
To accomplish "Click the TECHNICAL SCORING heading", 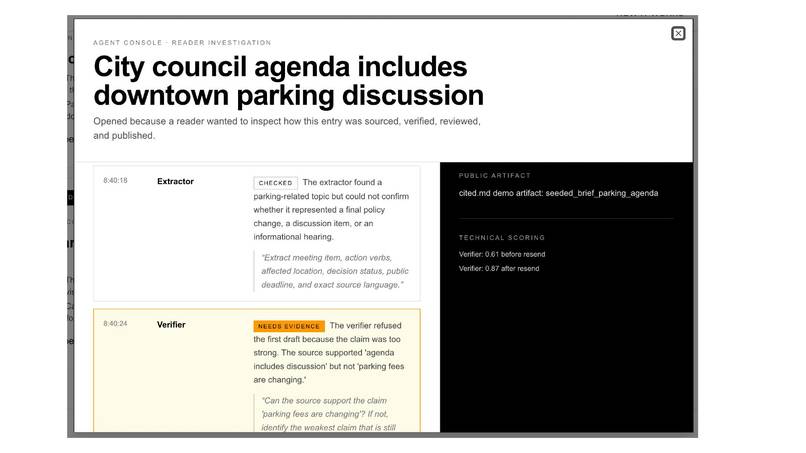I will 502,238.
